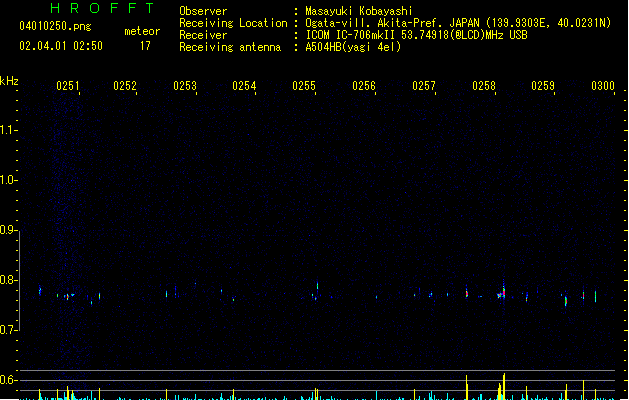Click the meteor label

(142, 31)
